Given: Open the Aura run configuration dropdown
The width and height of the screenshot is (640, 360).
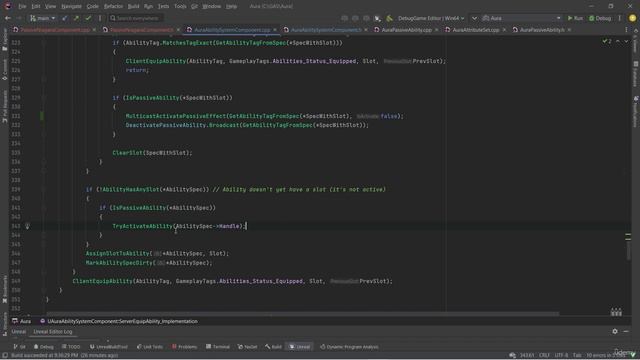Looking at the screenshot, I should point(522,18).
